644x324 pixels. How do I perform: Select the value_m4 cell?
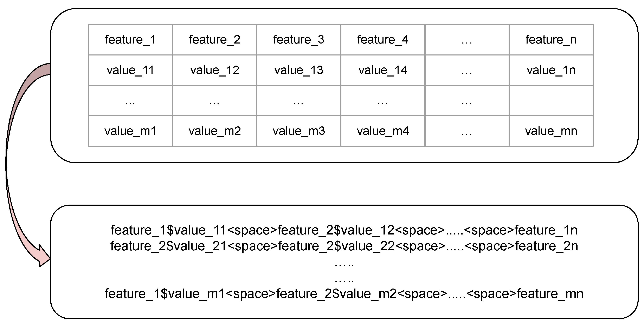coord(382,131)
